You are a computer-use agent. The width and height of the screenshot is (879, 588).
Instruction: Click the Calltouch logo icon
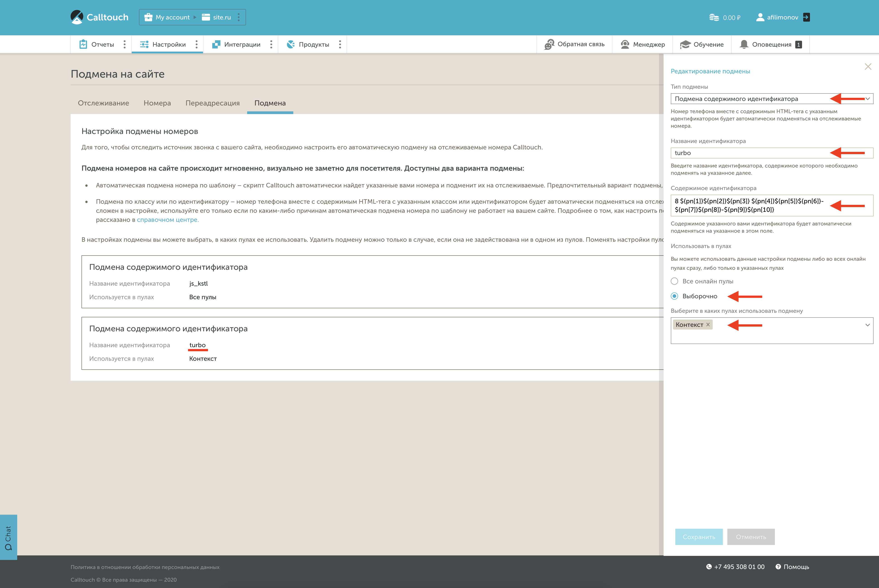77,17
